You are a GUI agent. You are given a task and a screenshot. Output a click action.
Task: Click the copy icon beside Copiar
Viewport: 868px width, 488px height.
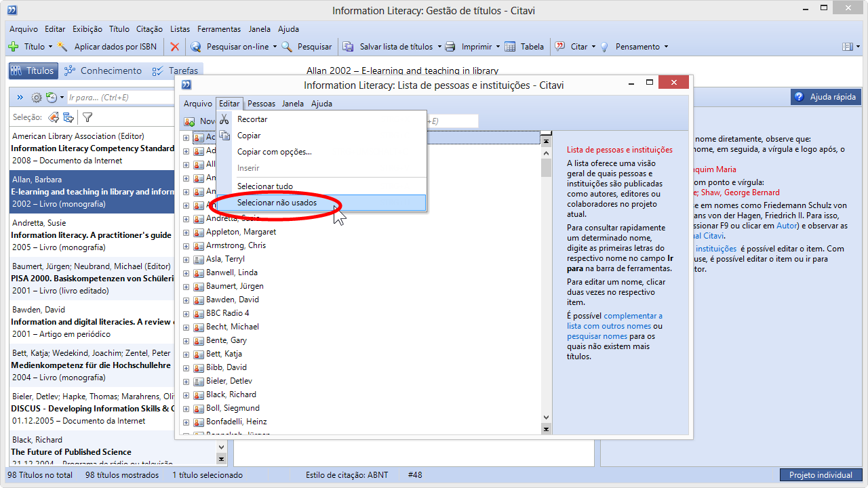click(x=225, y=136)
